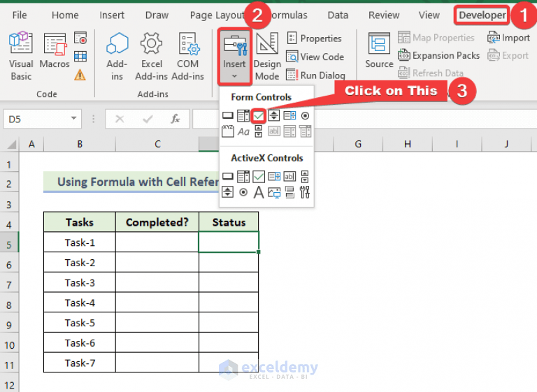Click the Status header cell
The height and width of the screenshot is (392, 537).
(x=229, y=222)
